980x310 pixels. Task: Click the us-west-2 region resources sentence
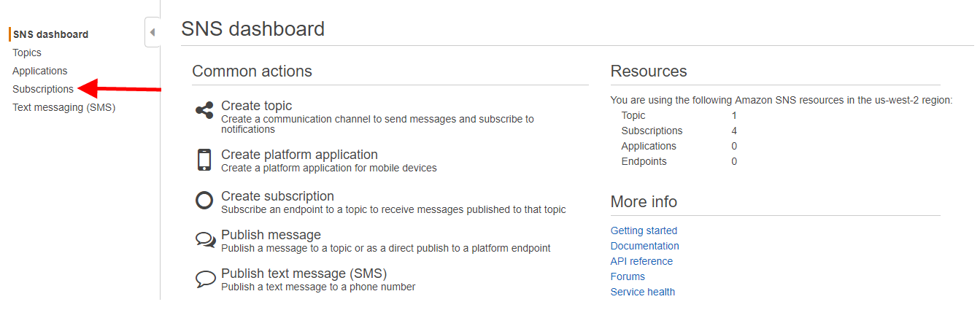pos(782,100)
